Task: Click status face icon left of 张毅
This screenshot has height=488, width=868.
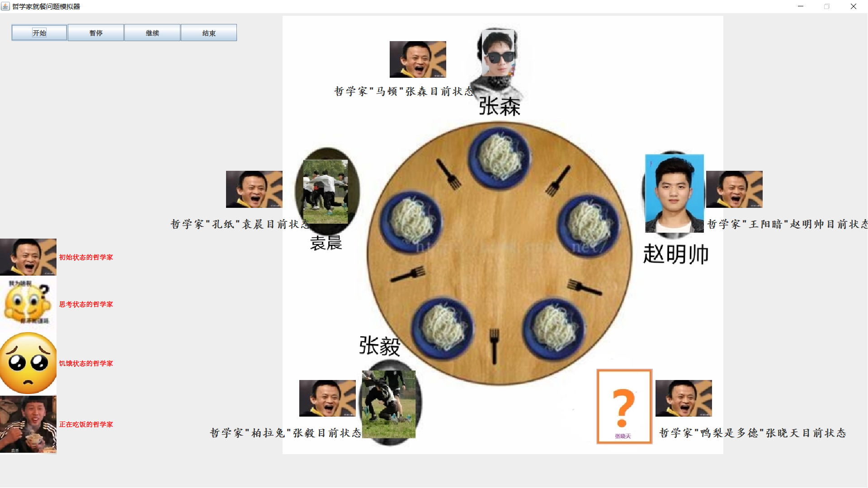Action: pos(327,398)
